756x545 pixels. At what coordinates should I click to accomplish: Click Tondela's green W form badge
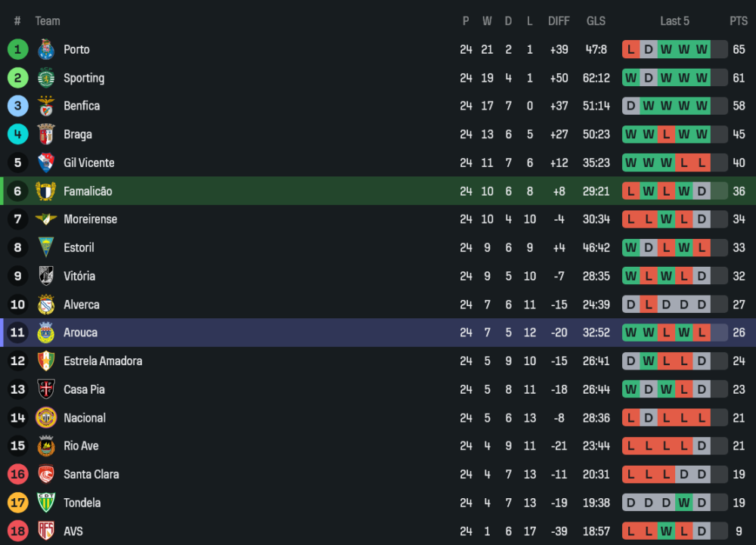click(x=684, y=503)
